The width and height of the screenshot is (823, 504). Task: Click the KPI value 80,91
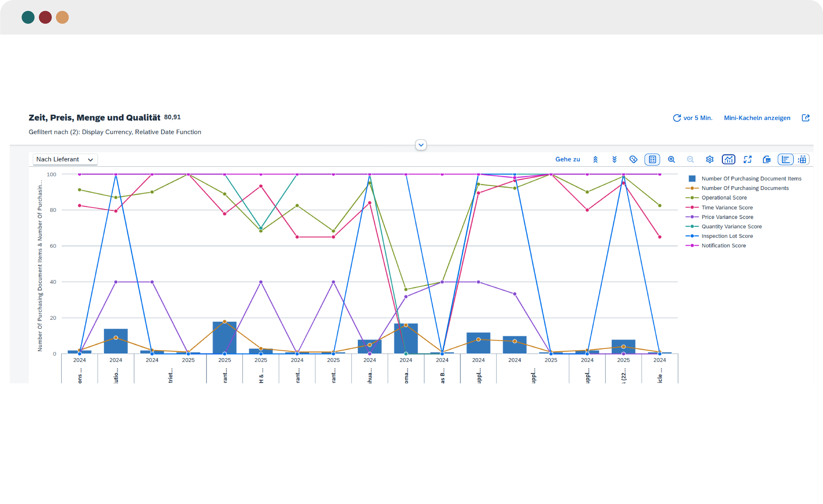point(172,117)
